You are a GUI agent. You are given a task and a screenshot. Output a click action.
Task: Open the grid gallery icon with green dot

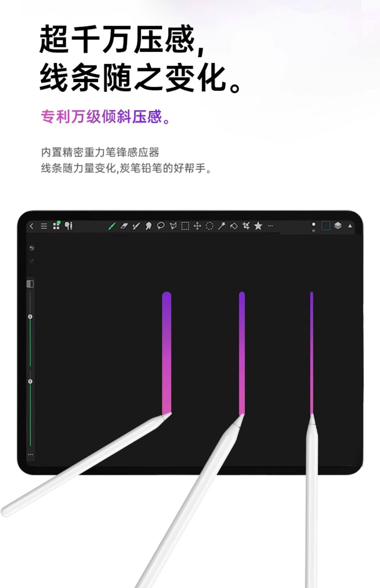pos(56,225)
